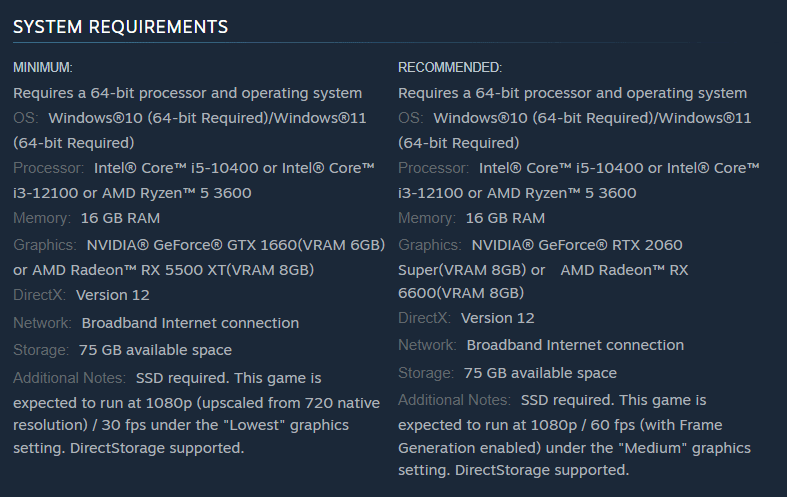The width and height of the screenshot is (787, 497).
Task: Click AMD Radeon RX 6600 line
Action: point(543,281)
